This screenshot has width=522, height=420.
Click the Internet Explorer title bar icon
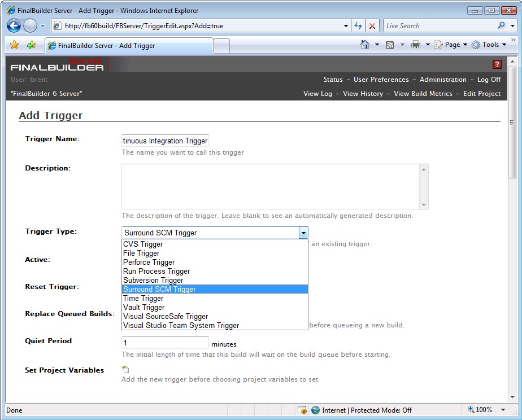tap(11, 10)
